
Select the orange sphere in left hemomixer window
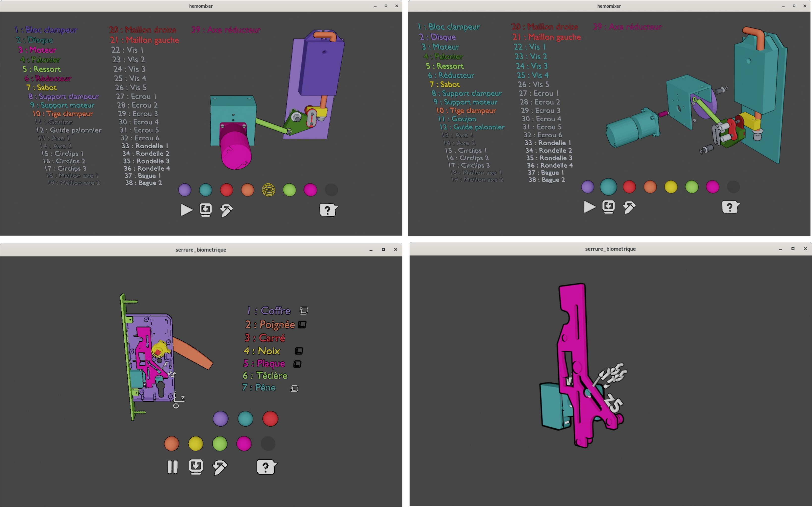[x=248, y=190]
